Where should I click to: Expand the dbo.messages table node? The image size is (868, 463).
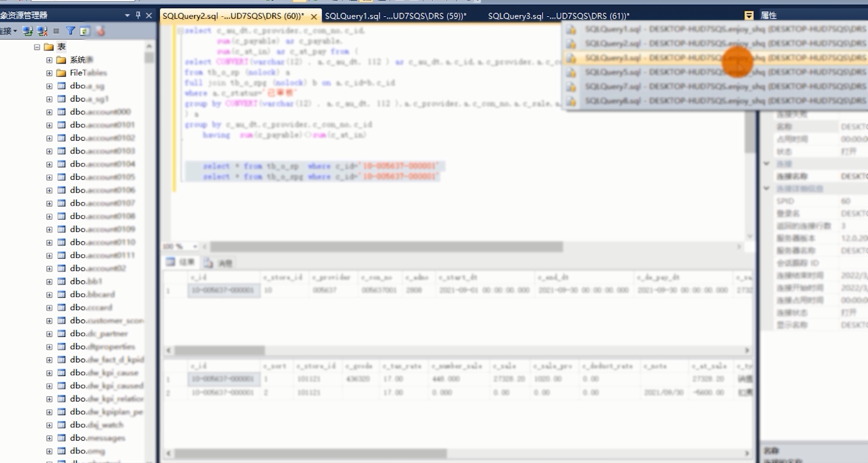[x=49, y=437]
